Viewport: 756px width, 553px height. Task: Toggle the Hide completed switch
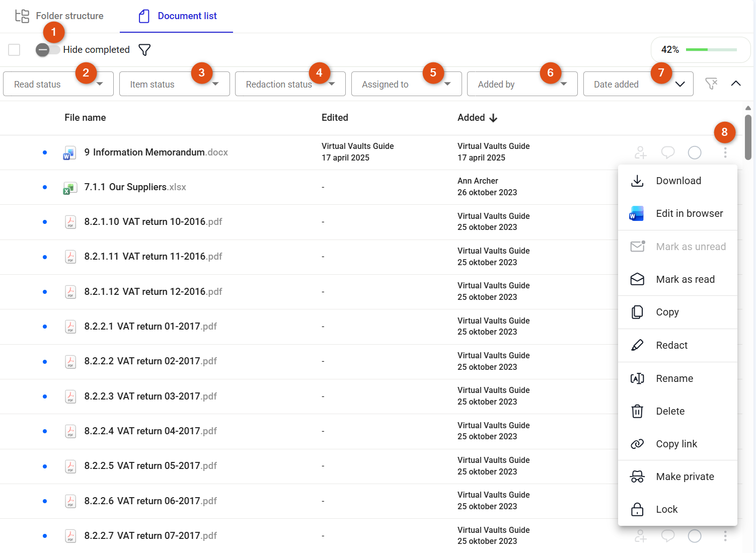(48, 49)
